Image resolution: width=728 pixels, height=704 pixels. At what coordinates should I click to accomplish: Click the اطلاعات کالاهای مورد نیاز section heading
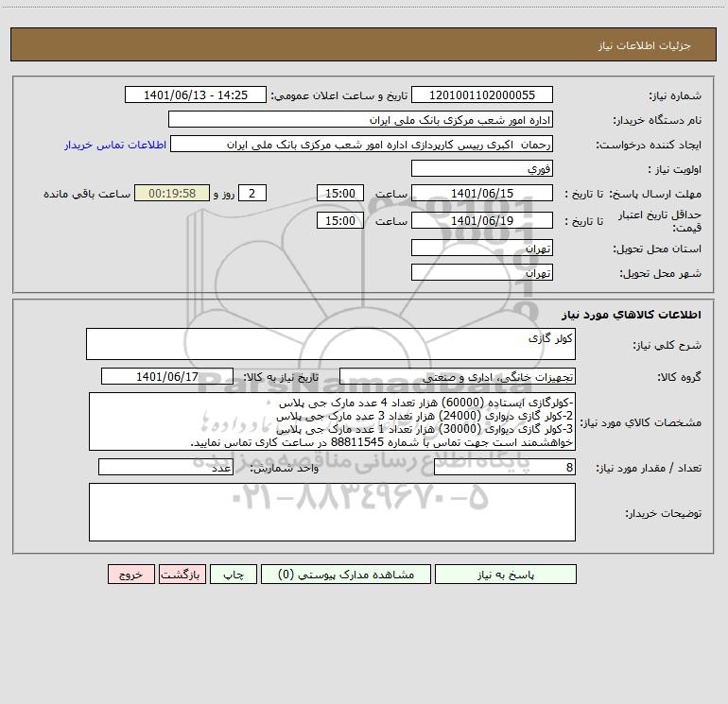[x=632, y=315]
